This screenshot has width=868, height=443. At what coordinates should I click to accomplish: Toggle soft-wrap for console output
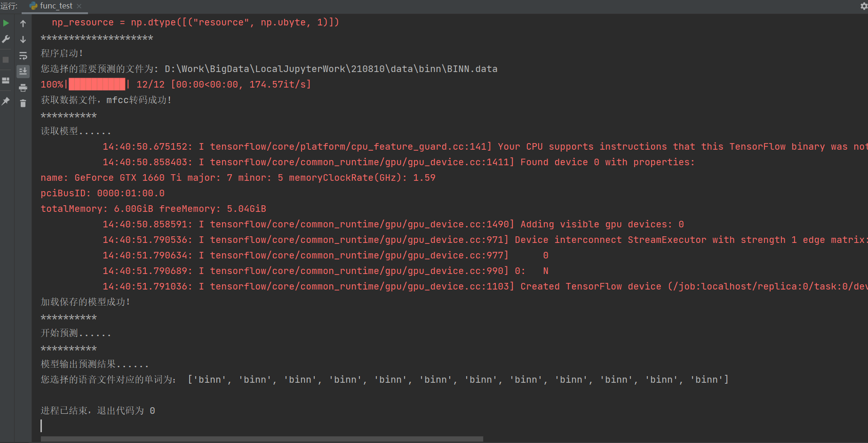click(23, 56)
